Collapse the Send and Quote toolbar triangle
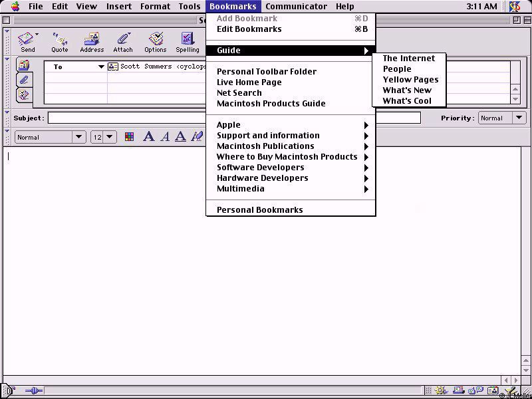Screen dimensions: 532x399 pos(7,32)
